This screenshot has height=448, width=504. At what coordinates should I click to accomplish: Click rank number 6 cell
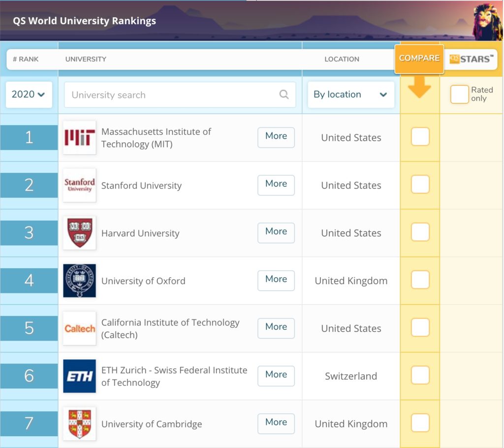pos(29,376)
